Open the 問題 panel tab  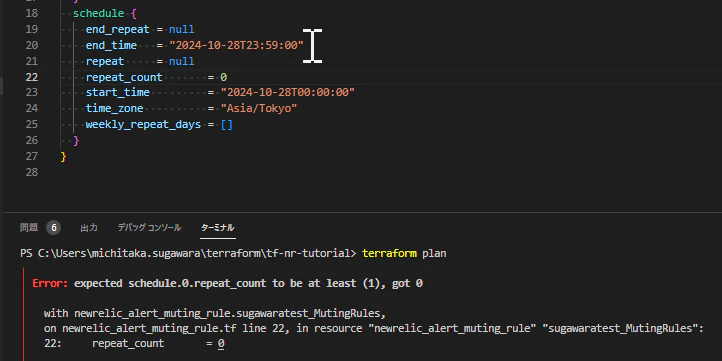29,227
